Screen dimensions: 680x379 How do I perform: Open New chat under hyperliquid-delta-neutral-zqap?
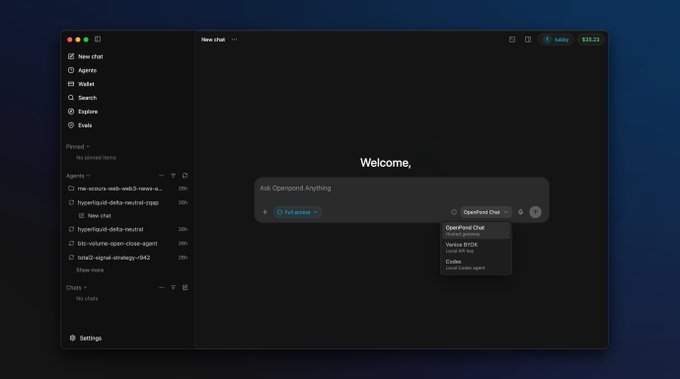[95, 216]
